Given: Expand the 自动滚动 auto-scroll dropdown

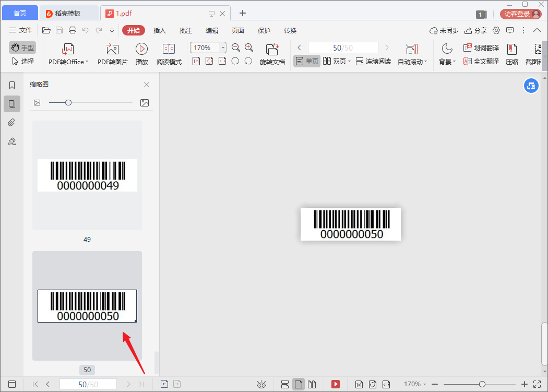Looking at the screenshot, I should (x=425, y=62).
